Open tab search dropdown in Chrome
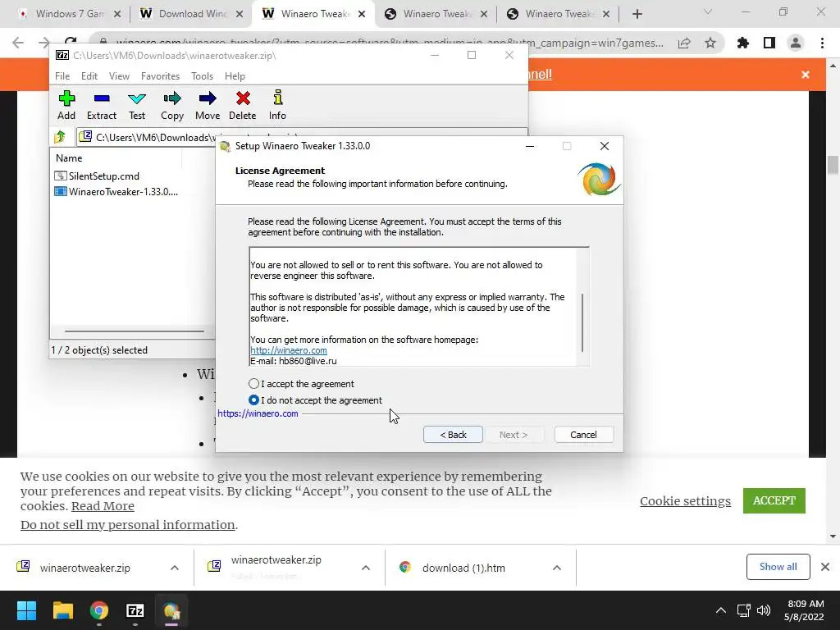 pyautogui.click(x=708, y=11)
